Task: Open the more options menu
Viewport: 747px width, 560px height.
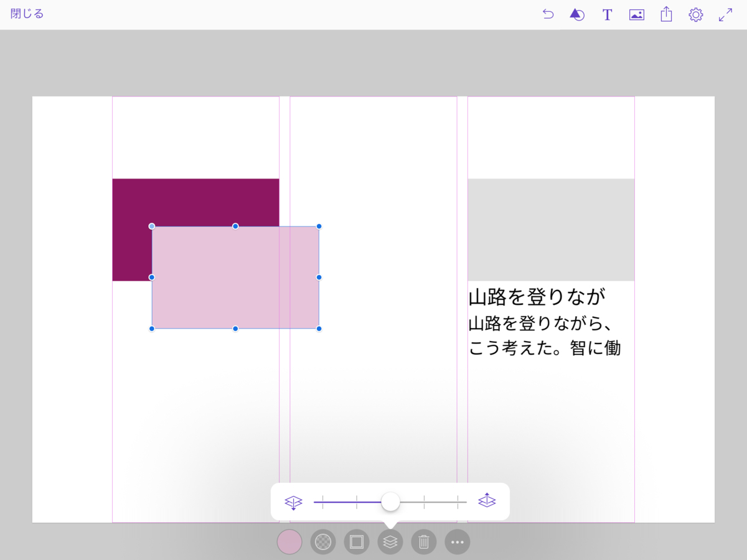Action: [458, 542]
